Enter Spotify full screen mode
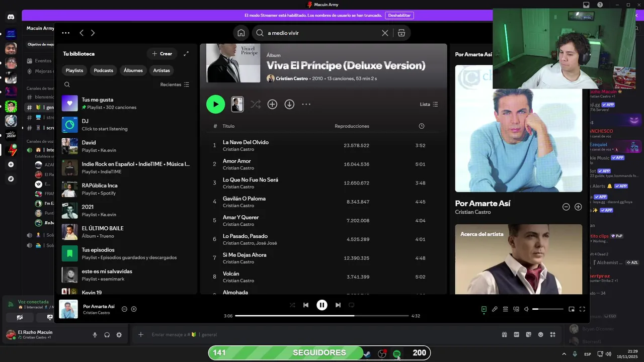The image size is (644, 362). 582,309
